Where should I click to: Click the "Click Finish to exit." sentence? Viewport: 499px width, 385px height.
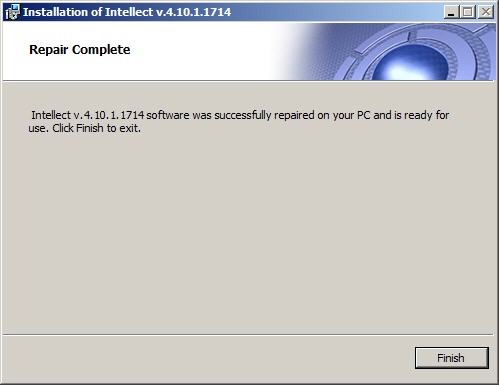(96, 128)
